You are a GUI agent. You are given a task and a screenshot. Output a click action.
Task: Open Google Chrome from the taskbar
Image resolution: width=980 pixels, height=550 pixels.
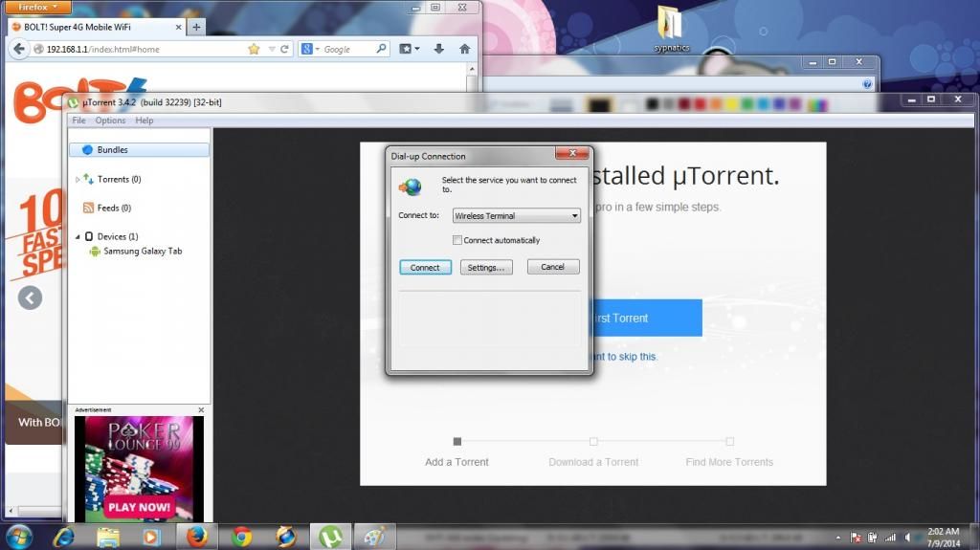pyautogui.click(x=241, y=537)
